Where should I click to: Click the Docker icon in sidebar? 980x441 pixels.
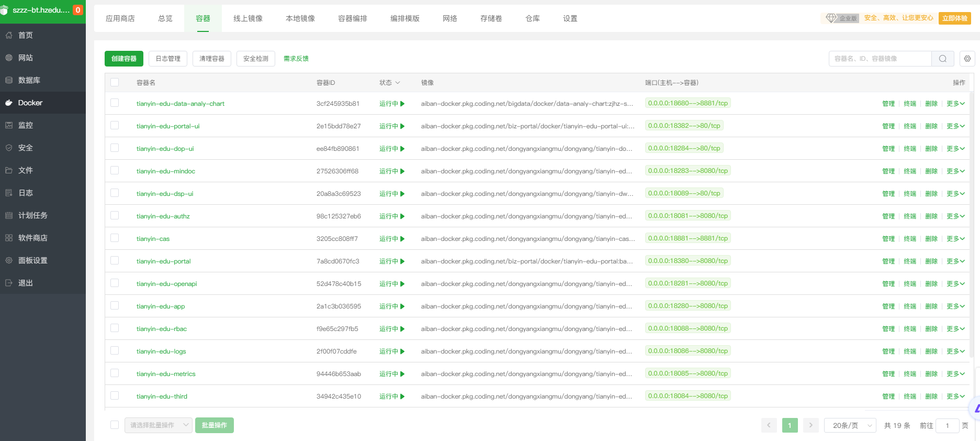[x=9, y=103]
